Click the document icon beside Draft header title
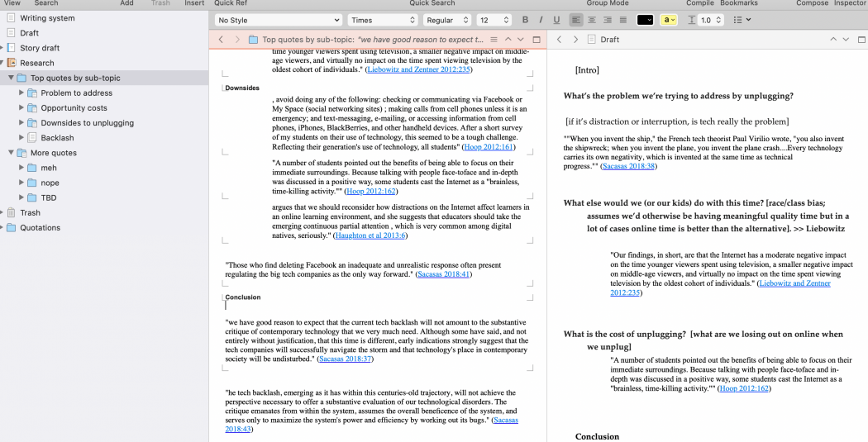868x442 pixels. [x=591, y=40]
